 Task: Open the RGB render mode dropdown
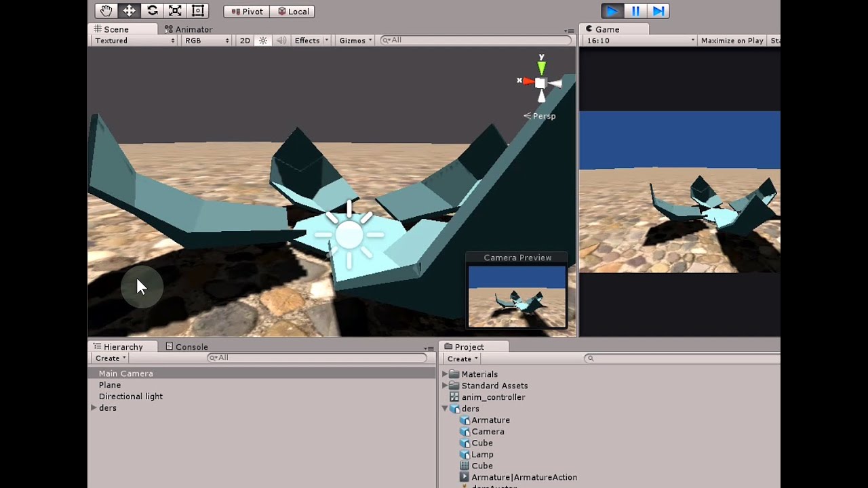pyautogui.click(x=208, y=41)
